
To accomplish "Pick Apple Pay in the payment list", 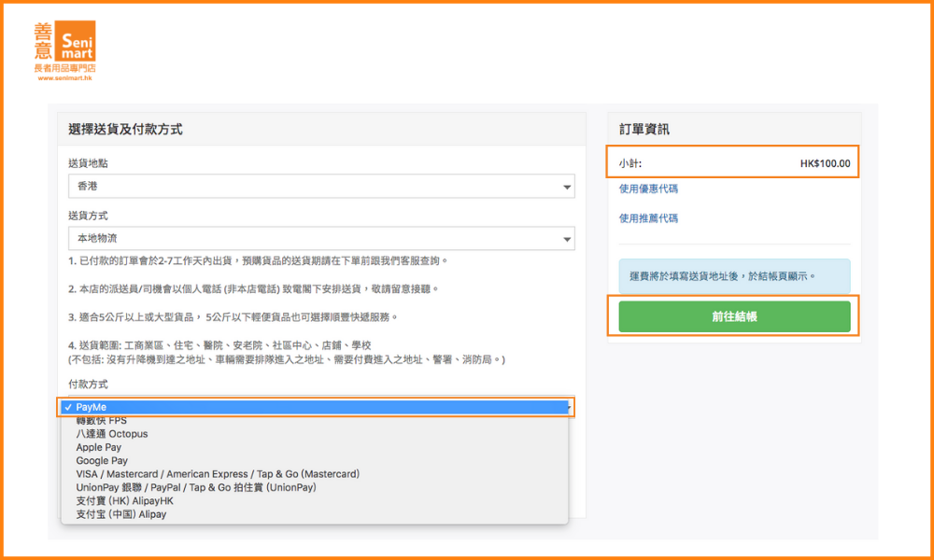I will tap(99, 447).
